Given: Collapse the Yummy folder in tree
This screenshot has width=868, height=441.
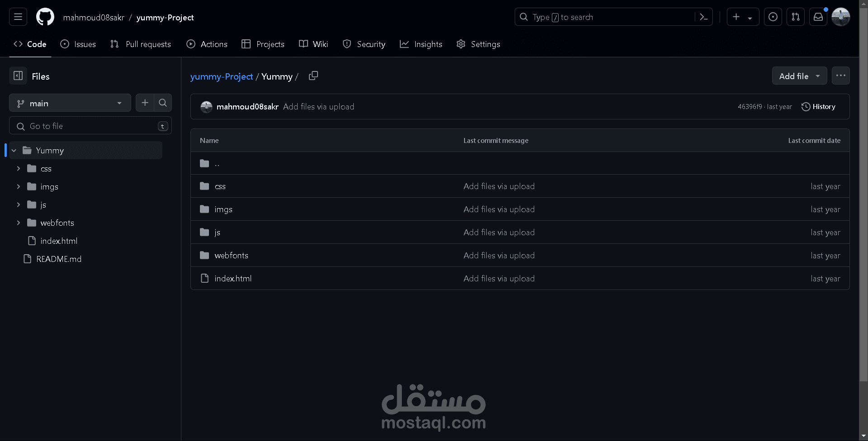Looking at the screenshot, I should 14,151.
